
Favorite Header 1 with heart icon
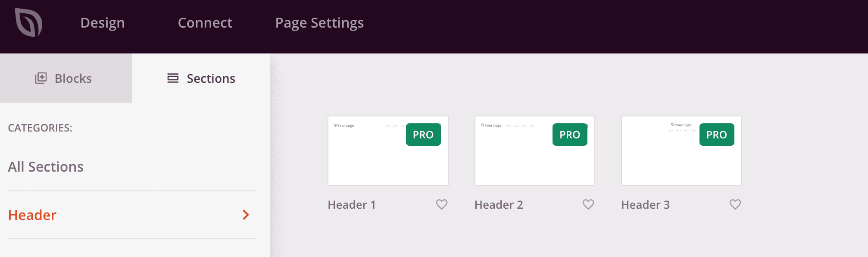pos(442,204)
